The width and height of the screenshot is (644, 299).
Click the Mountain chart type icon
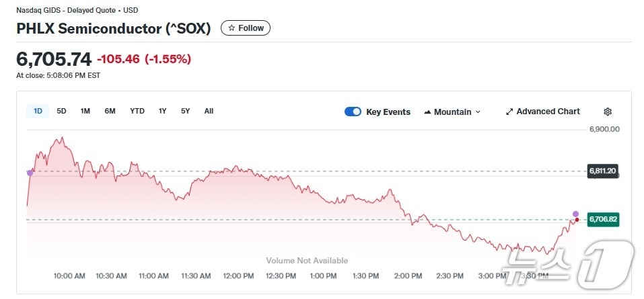427,112
